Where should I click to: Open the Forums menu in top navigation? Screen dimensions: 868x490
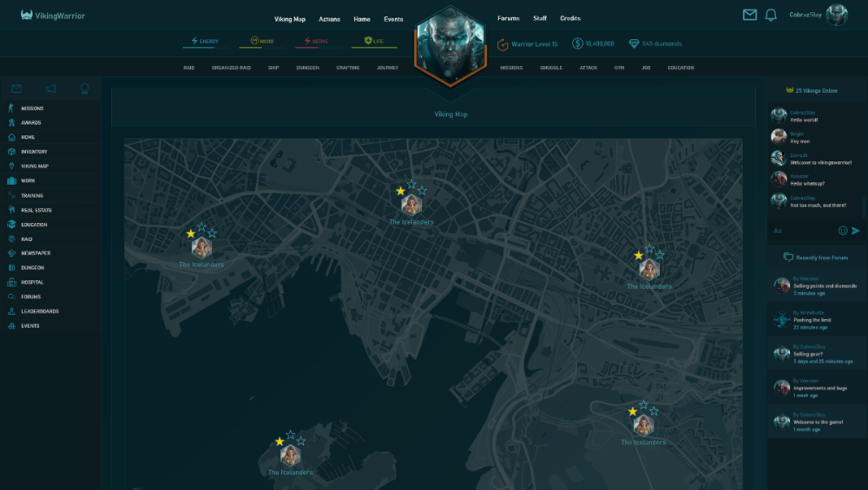(x=508, y=18)
